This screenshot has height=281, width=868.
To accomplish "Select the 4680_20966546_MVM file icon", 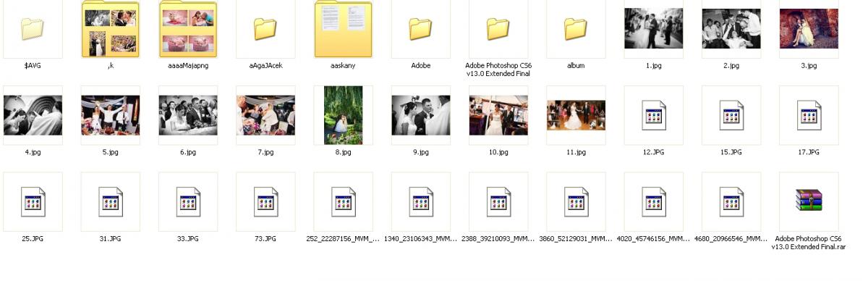I will coord(731,201).
